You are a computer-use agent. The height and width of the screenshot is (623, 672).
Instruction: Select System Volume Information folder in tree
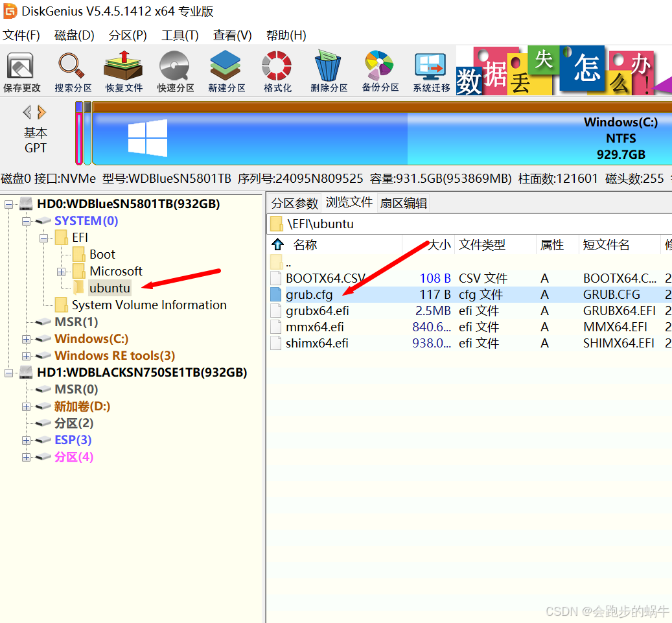[149, 305]
